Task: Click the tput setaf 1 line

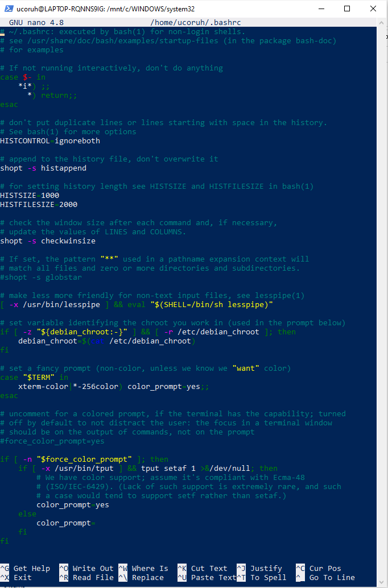Action: [148, 469]
